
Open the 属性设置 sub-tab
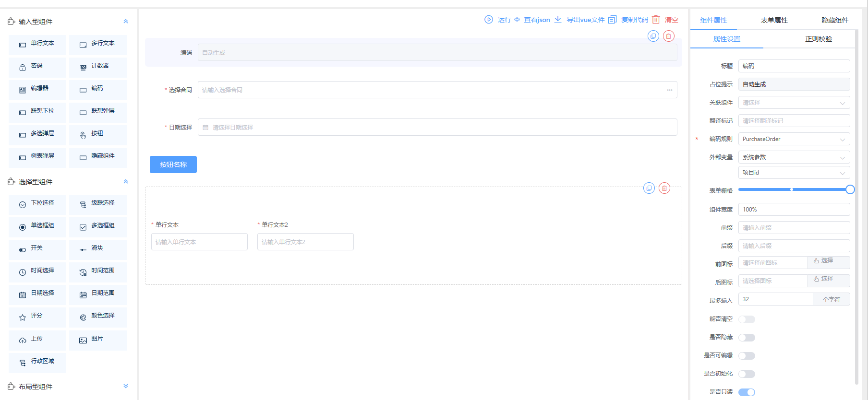727,39
